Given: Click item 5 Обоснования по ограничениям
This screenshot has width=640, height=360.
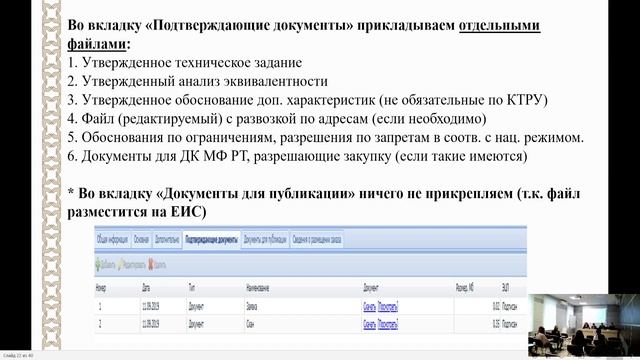Looking at the screenshot, I should pyautogui.click(x=326, y=138).
